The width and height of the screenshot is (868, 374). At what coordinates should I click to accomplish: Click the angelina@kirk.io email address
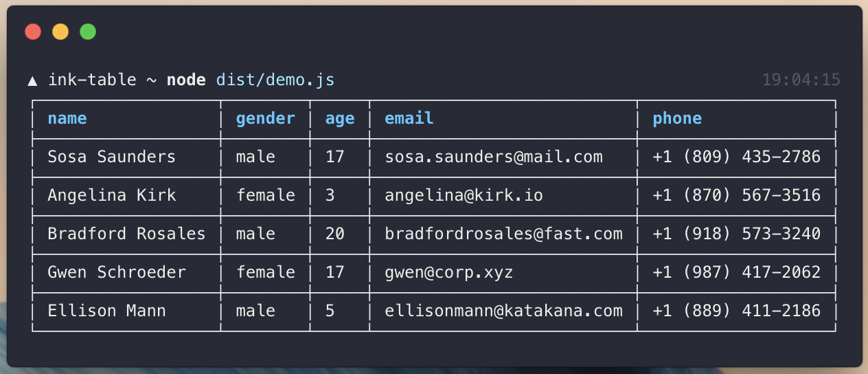point(464,195)
